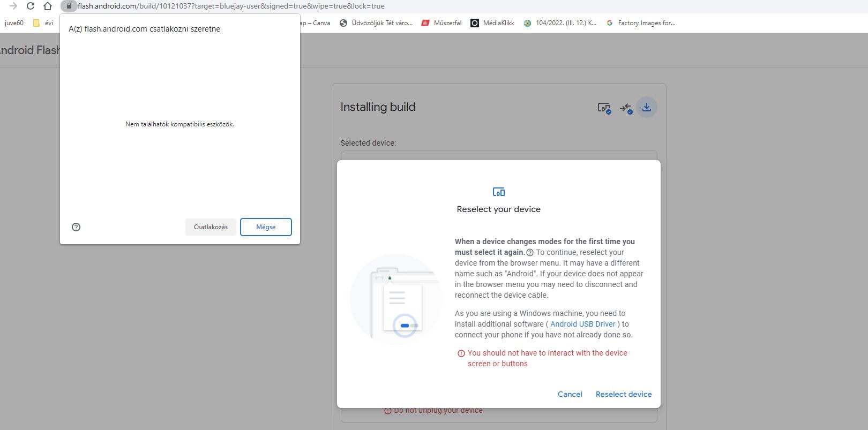The width and height of the screenshot is (868, 430).
Task: Click the download/install step icon
Action: 647,107
